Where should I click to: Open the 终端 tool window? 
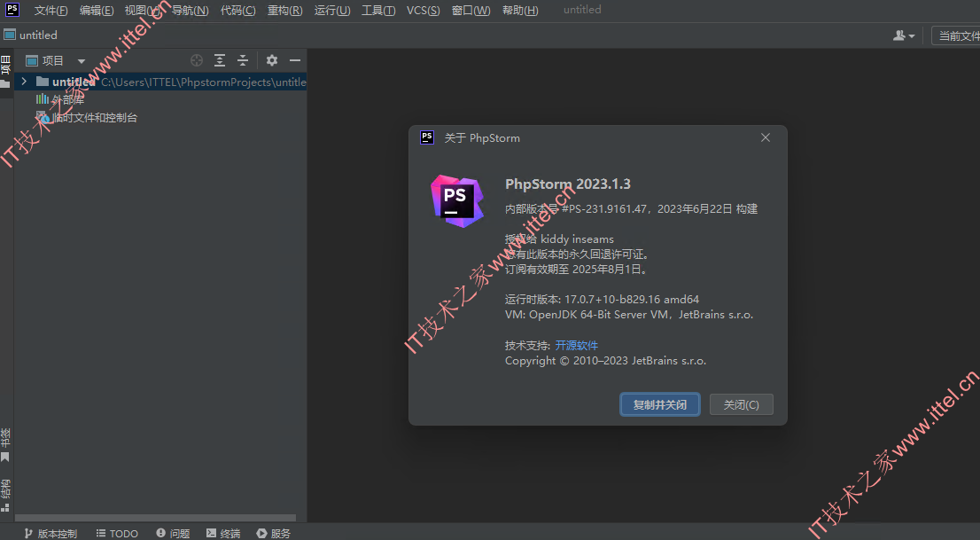pyautogui.click(x=223, y=533)
